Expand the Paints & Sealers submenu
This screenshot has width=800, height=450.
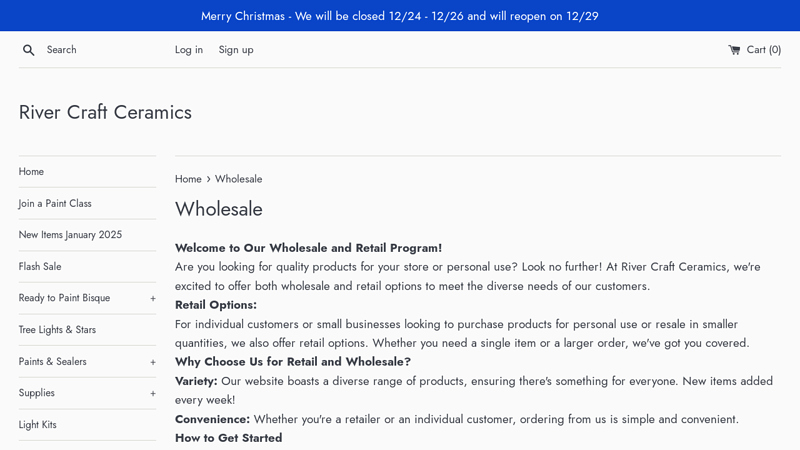(x=153, y=362)
